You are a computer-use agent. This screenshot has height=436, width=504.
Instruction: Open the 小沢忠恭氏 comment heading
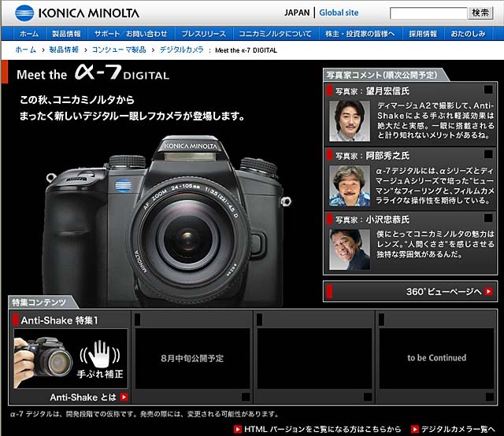click(x=372, y=220)
